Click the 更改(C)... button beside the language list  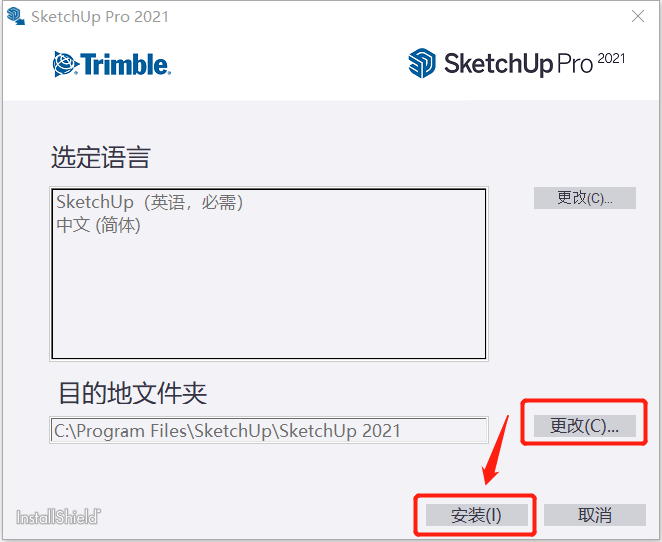(585, 198)
